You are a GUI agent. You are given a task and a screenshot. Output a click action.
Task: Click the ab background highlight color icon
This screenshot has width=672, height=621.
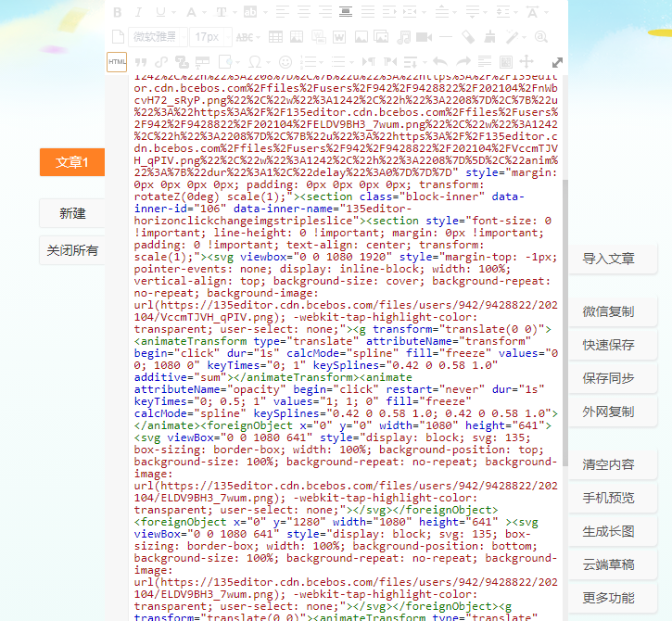pos(250,12)
